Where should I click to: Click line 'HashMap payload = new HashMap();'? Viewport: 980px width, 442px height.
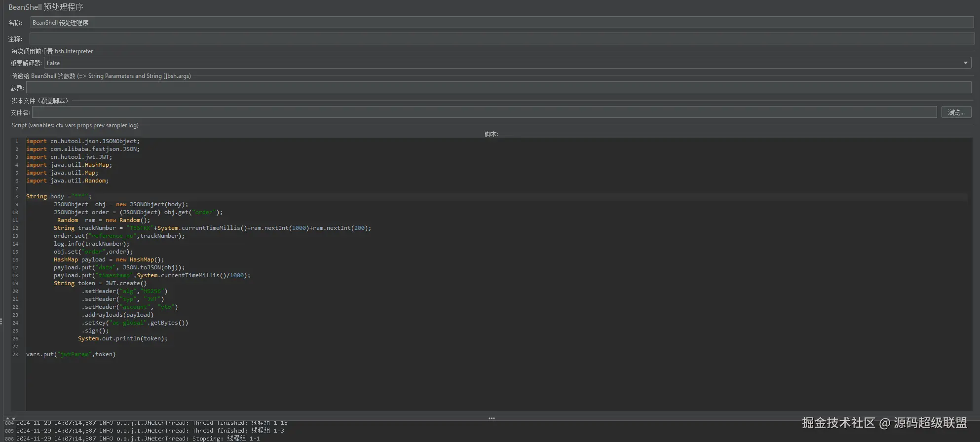[x=109, y=259]
